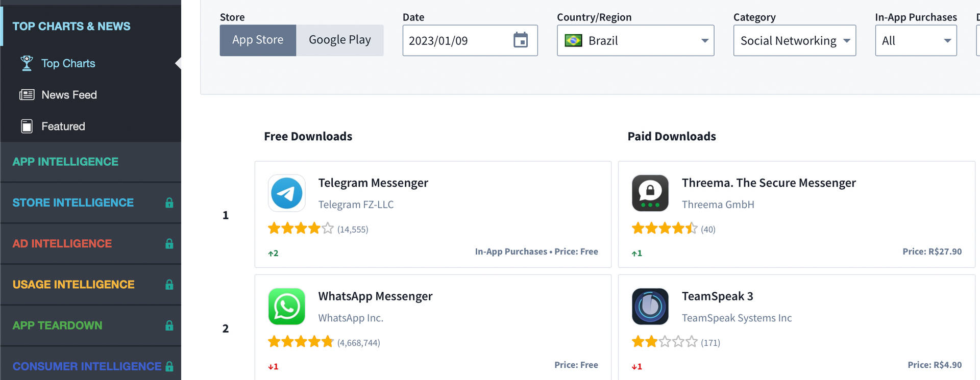
Task: Open the Telegram Messenger title link
Action: 373,183
